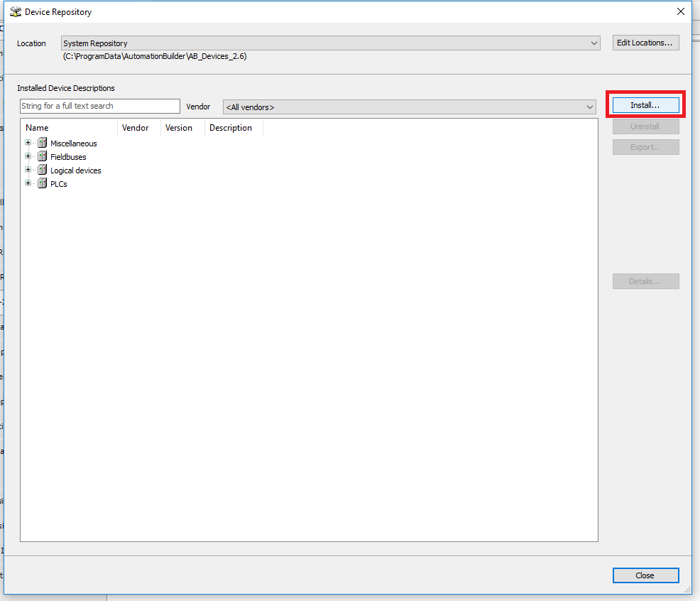Click the Fieldbuses category device icon
The width and height of the screenshot is (700, 601).
(x=42, y=156)
